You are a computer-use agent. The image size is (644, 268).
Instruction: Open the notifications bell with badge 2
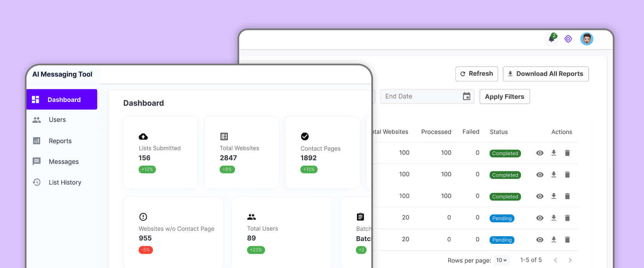point(551,39)
